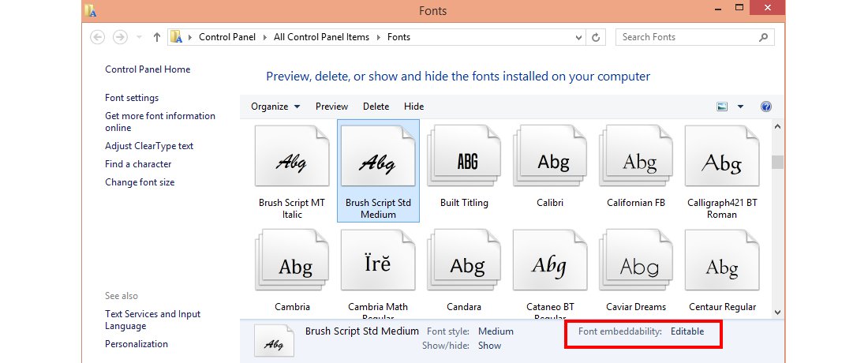Image resolution: width=868 pixels, height=363 pixels.
Task: Open the Font settings link
Action: point(132,98)
